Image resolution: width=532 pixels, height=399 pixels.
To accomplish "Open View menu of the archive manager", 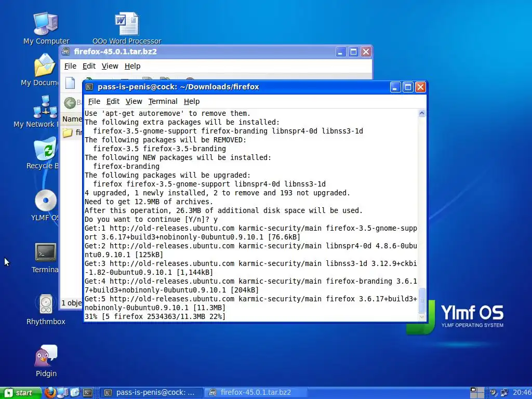I will (x=110, y=66).
